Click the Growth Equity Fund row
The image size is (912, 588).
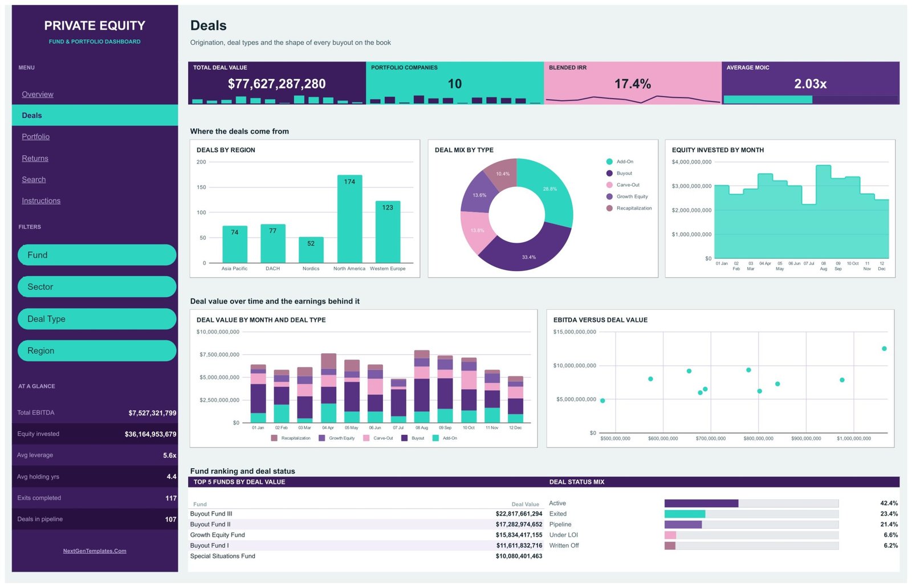[x=366, y=535]
